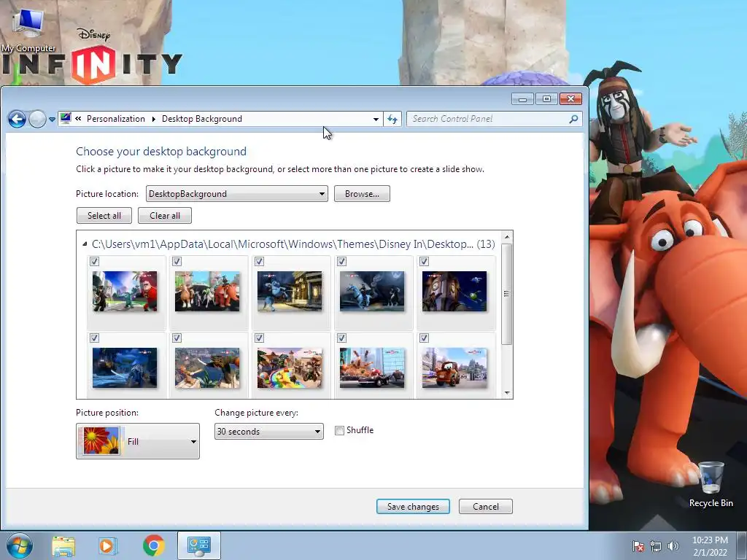The height and width of the screenshot is (560, 747).
Task: Uncheck the moonlit horse rider wallpaper checkbox
Action: tap(341, 262)
